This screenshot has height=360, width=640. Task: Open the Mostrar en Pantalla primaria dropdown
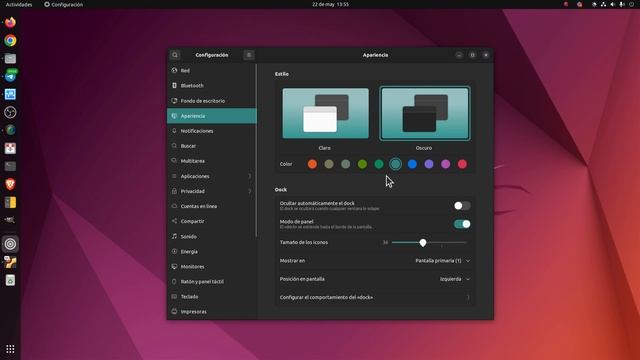(443, 260)
